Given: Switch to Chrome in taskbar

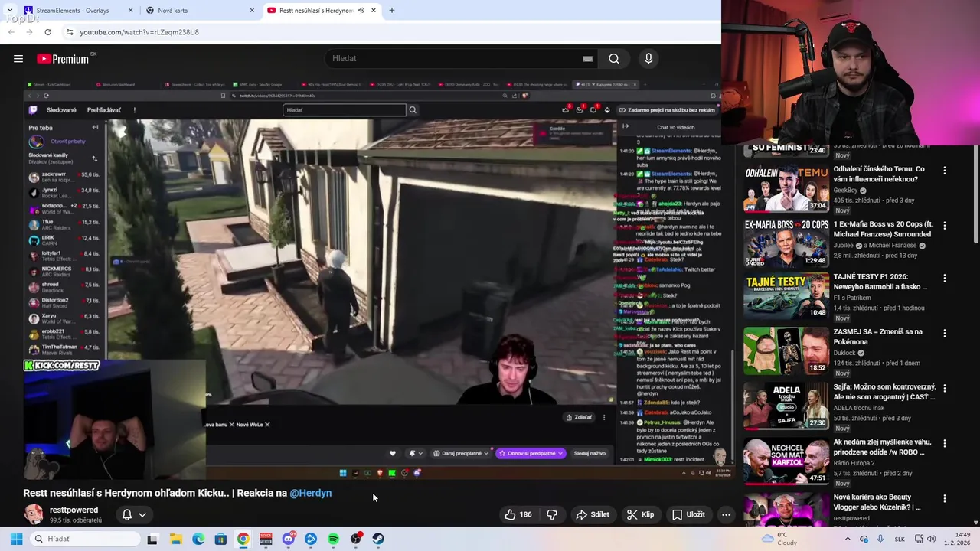Looking at the screenshot, I should pyautogui.click(x=243, y=539).
